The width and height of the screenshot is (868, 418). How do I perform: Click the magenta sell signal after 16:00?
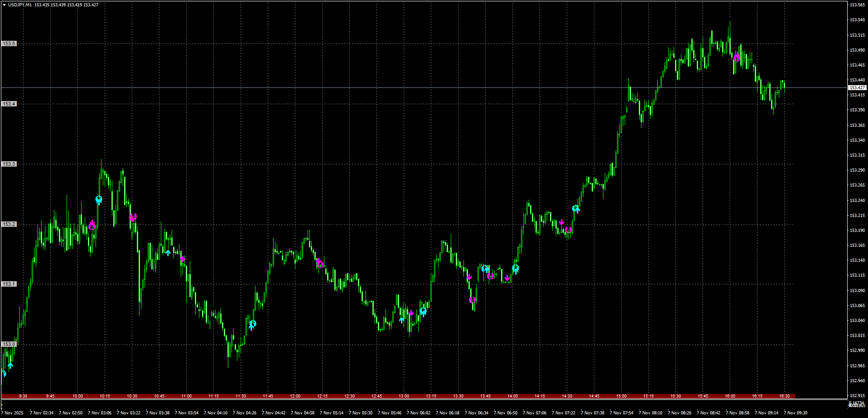(x=737, y=57)
